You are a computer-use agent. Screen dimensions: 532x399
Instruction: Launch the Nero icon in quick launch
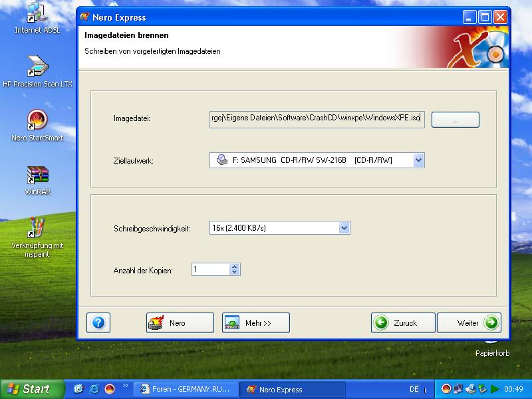(x=110, y=389)
